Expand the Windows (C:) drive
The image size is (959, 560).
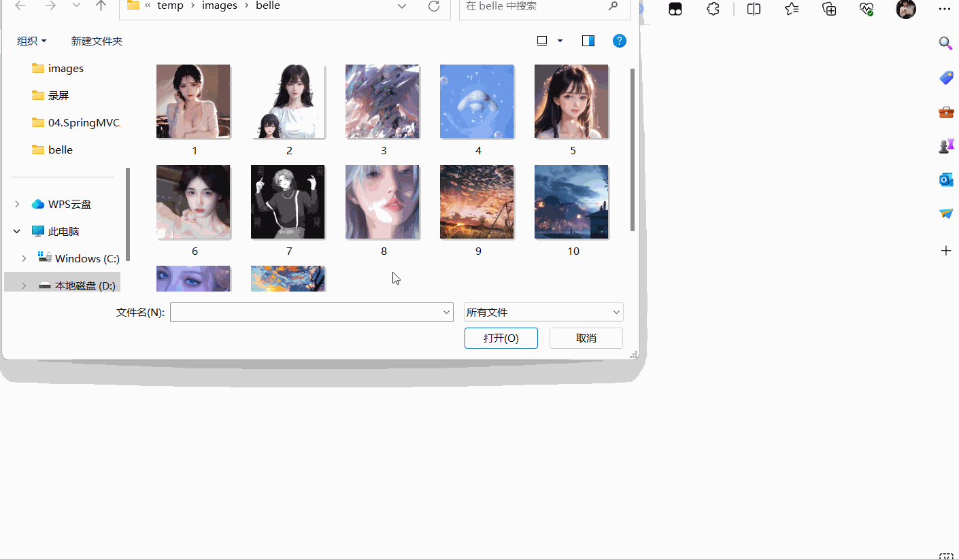[x=24, y=258]
